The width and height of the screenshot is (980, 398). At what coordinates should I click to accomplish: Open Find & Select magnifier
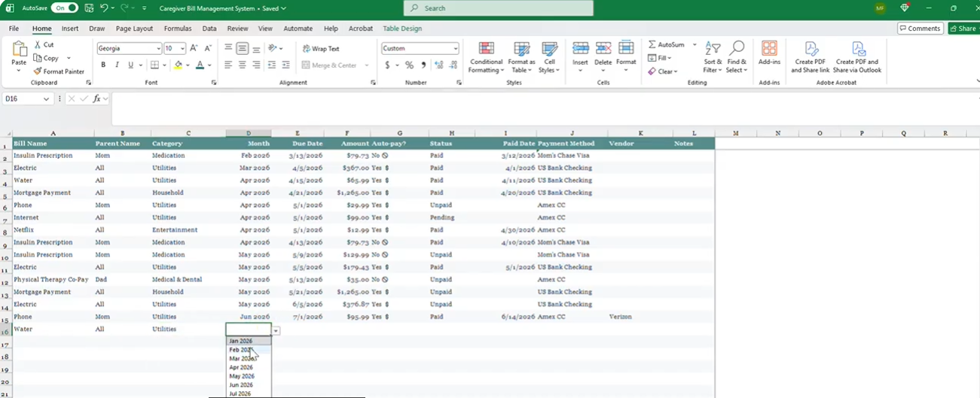pos(737,49)
